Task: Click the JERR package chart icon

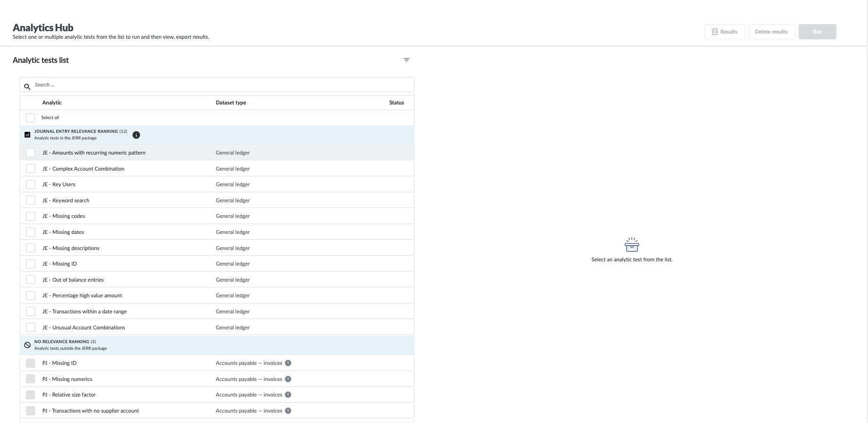Action: [27, 135]
